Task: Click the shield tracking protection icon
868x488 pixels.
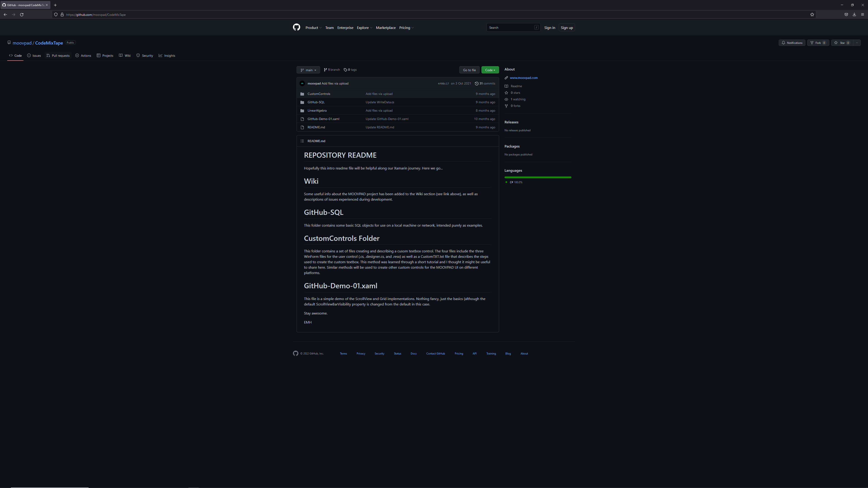Action: (56, 14)
